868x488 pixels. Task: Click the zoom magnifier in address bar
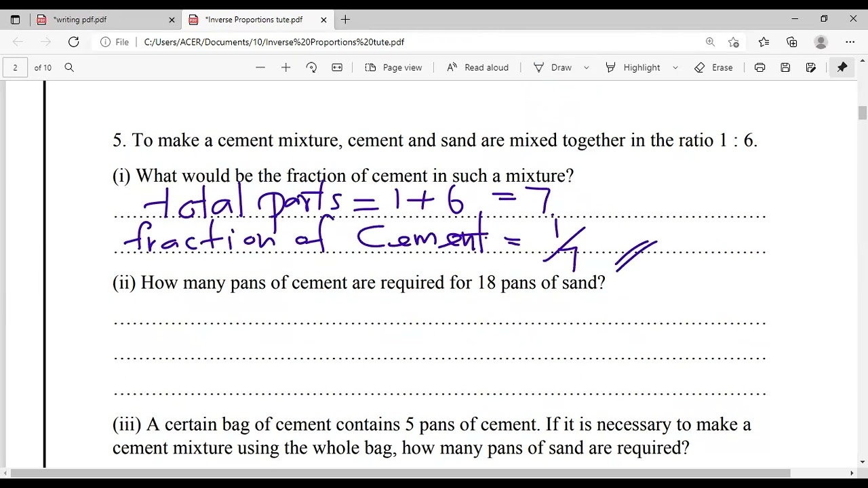[x=710, y=42]
